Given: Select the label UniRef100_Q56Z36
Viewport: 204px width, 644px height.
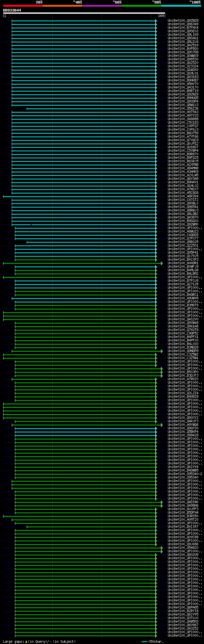Looking at the screenshot, I should (183, 109).
